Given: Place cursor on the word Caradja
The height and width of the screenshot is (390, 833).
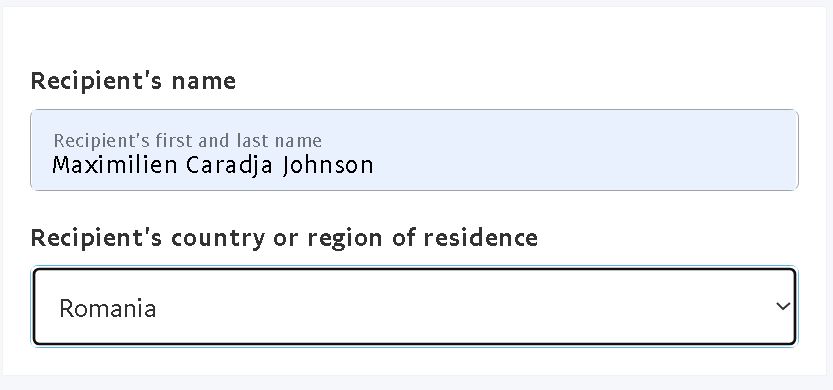Looking at the screenshot, I should pyautogui.click(x=230, y=165).
